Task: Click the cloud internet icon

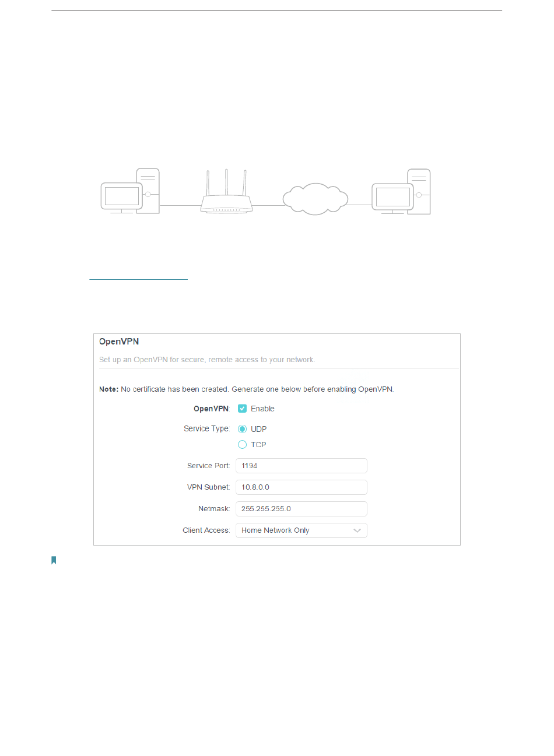Action: click(x=315, y=199)
